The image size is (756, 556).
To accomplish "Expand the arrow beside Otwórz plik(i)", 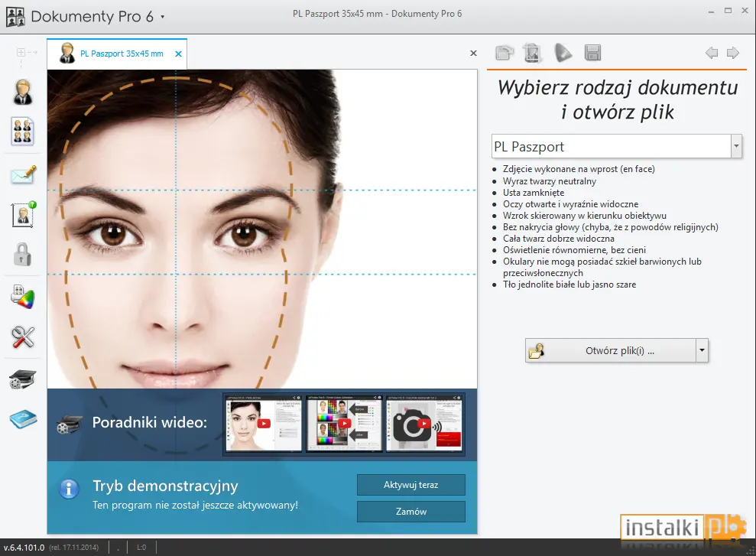I will [x=702, y=350].
